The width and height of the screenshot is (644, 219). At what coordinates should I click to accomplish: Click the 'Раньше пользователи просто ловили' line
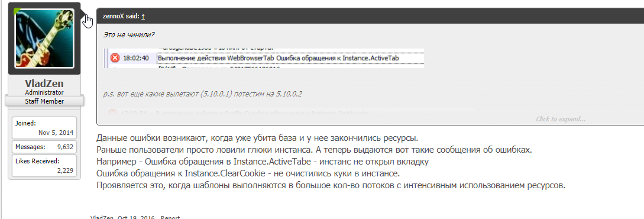[314, 149]
